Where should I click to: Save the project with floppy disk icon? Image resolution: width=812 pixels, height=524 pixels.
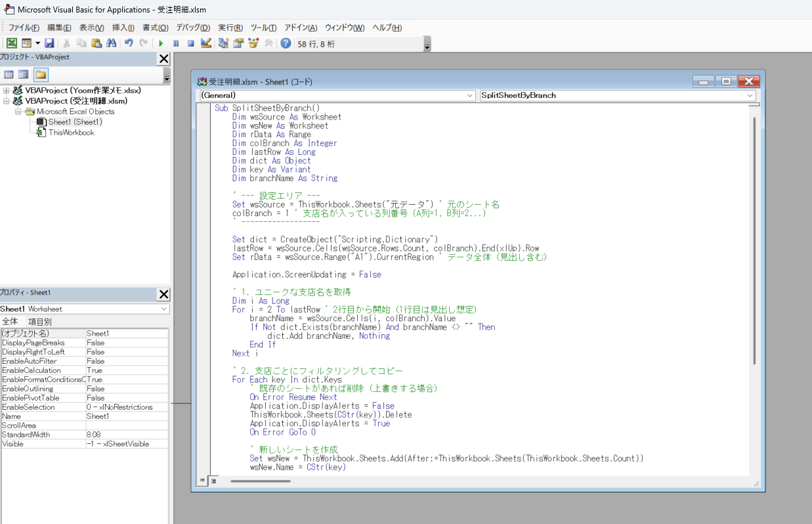pos(49,43)
